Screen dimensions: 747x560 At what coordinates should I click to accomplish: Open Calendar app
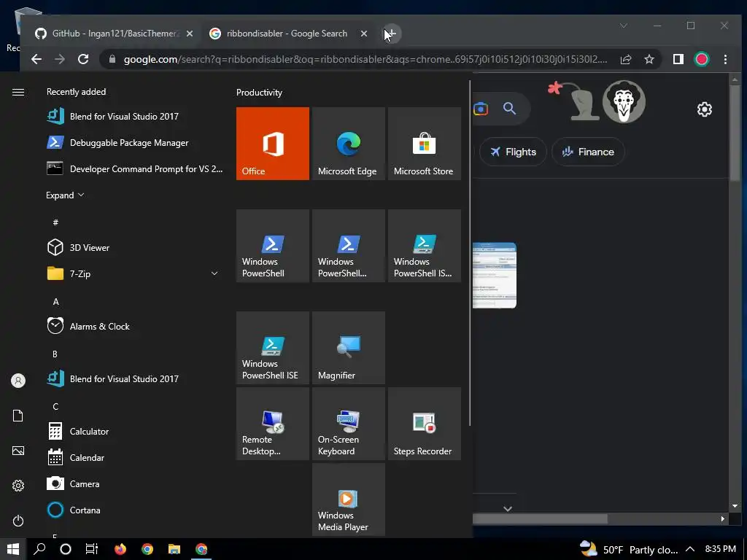[133, 458]
